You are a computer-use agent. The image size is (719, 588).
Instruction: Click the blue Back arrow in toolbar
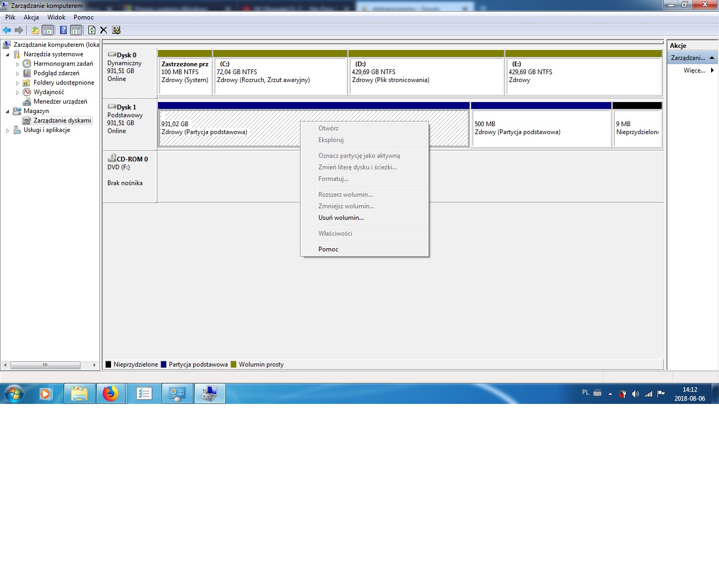[7, 30]
